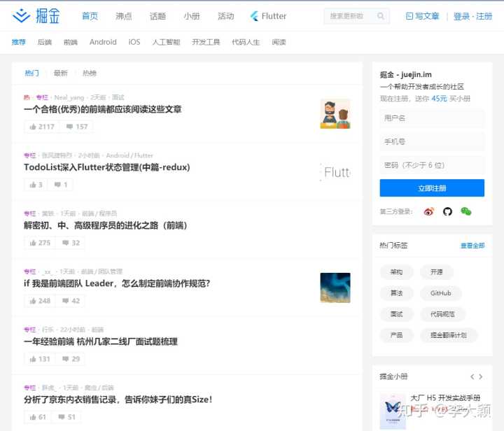Open 活动 in top navigation
Viewport: 504px width, 431px height.
[225, 16]
